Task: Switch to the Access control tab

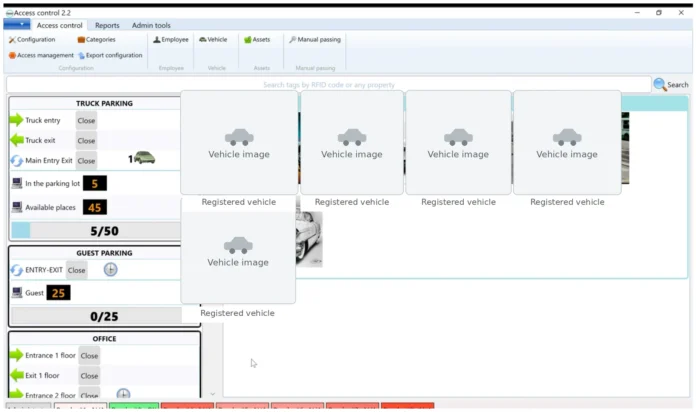Action: pyautogui.click(x=59, y=25)
